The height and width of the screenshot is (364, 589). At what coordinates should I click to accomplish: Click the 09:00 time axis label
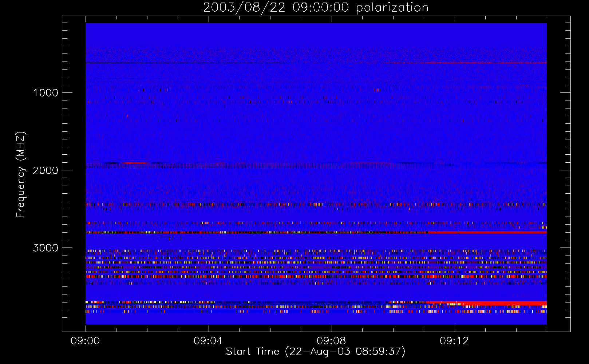tap(85, 341)
